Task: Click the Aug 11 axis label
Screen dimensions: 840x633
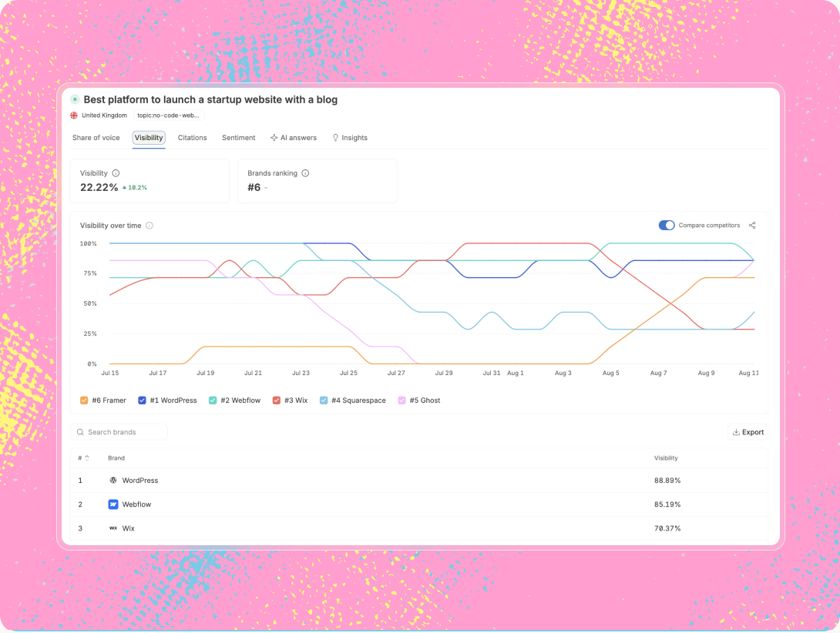Action: coord(748,373)
